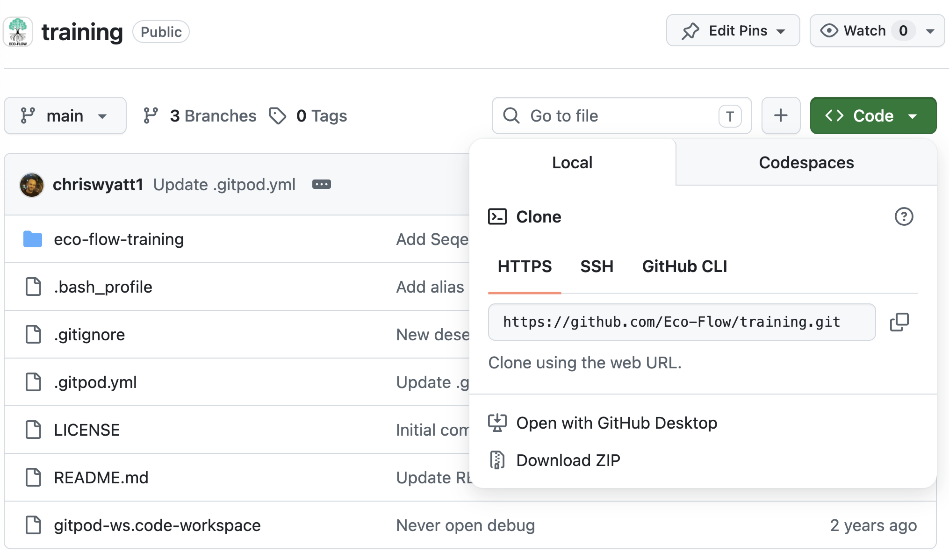Click chriswyatt1's avatar image

pyautogui.click(x=32, y=185)
